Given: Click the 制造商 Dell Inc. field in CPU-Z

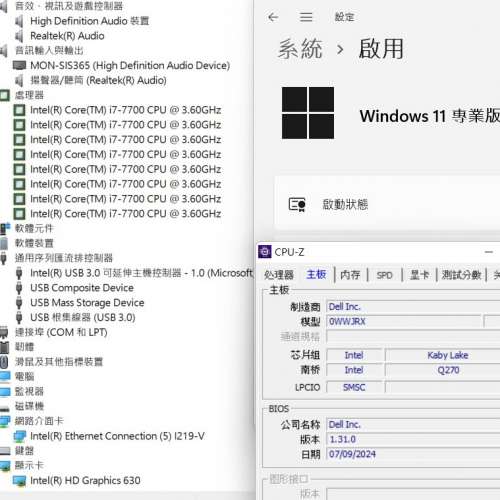Looking at the screenshot, I should pos(413,307).
